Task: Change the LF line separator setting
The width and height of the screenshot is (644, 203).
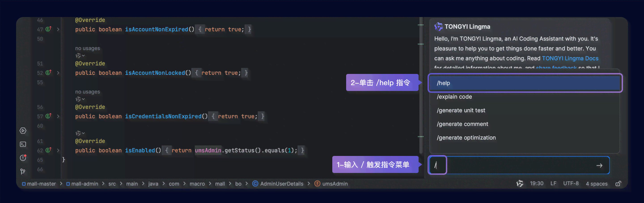Action: click(x=553, y=184)
